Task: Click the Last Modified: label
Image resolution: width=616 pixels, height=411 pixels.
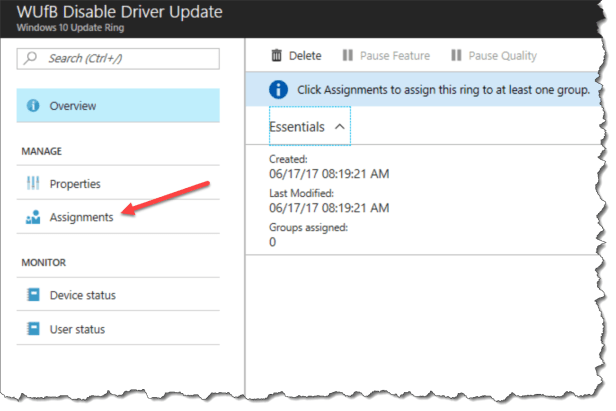Action: coord(301,193)
